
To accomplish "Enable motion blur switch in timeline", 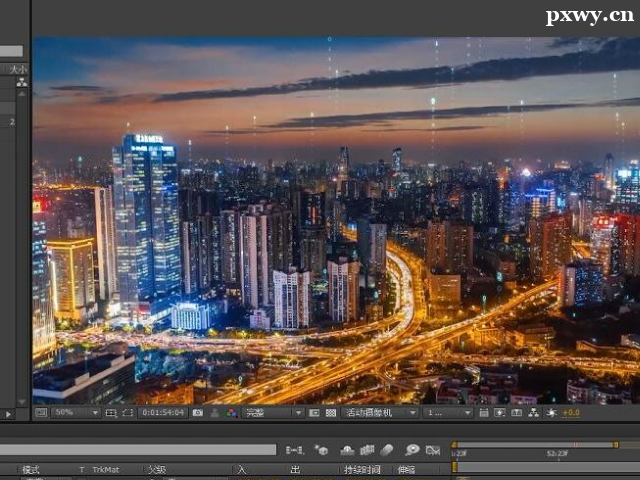I will pyautogui.click(x=387, y=450).
